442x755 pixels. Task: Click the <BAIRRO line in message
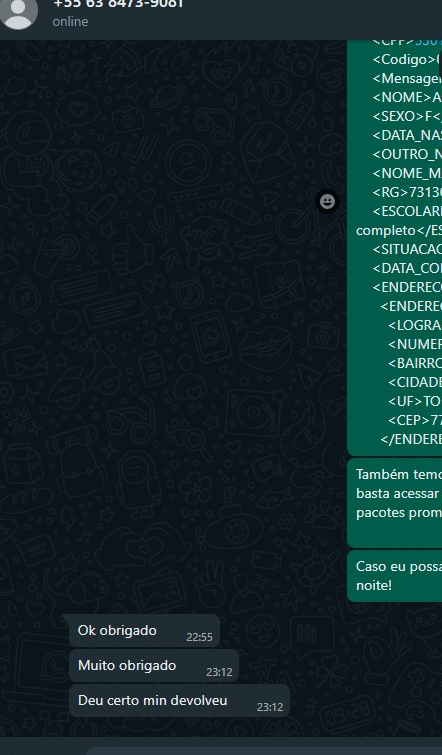click(x=415, y=363)
